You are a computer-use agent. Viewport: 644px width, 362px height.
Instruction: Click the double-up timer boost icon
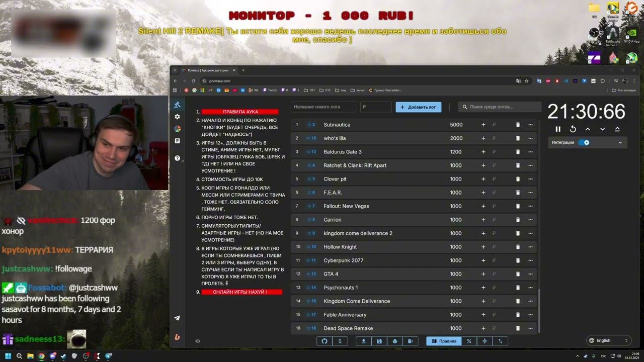(x=617, y=129)
